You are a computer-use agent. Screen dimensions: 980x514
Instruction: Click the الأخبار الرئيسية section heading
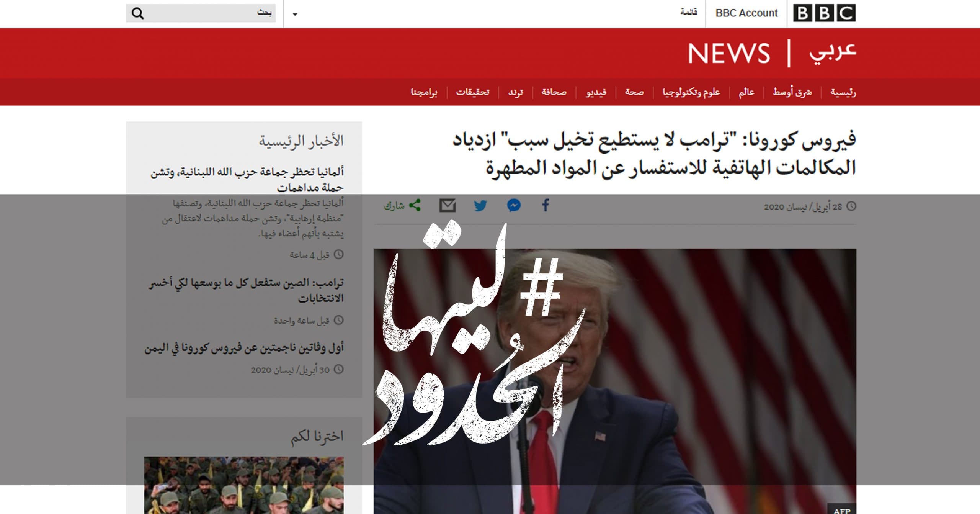(x=301, y=141)
